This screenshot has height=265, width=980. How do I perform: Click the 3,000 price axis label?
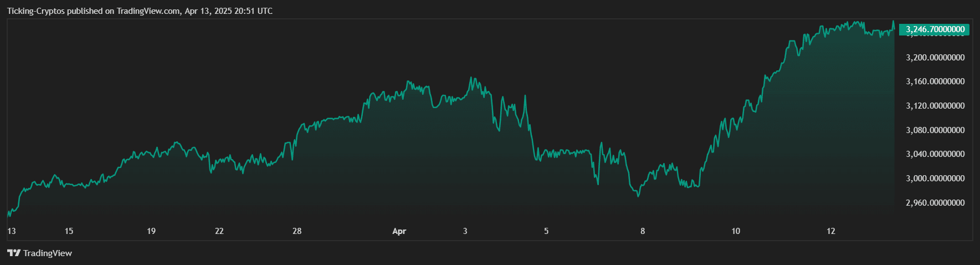coord(935,179)
